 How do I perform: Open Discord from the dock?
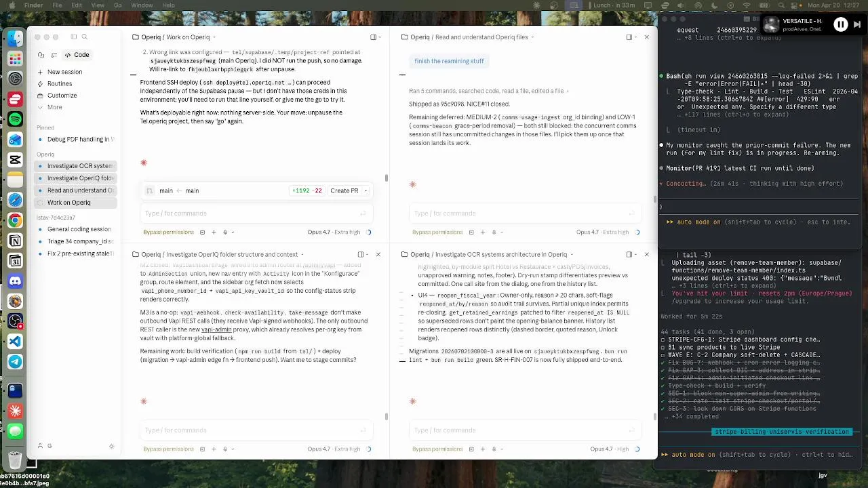tap(15, 281)
